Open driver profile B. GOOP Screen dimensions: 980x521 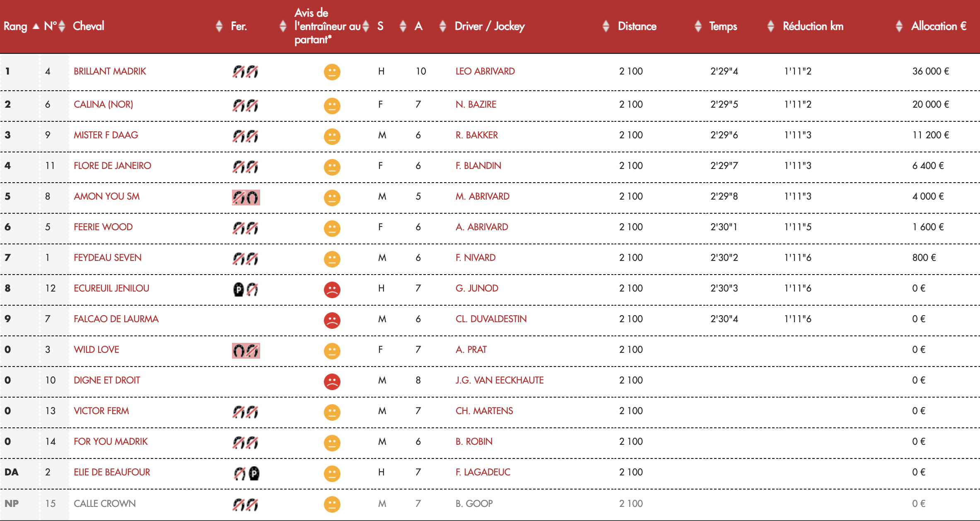(474, 504)
